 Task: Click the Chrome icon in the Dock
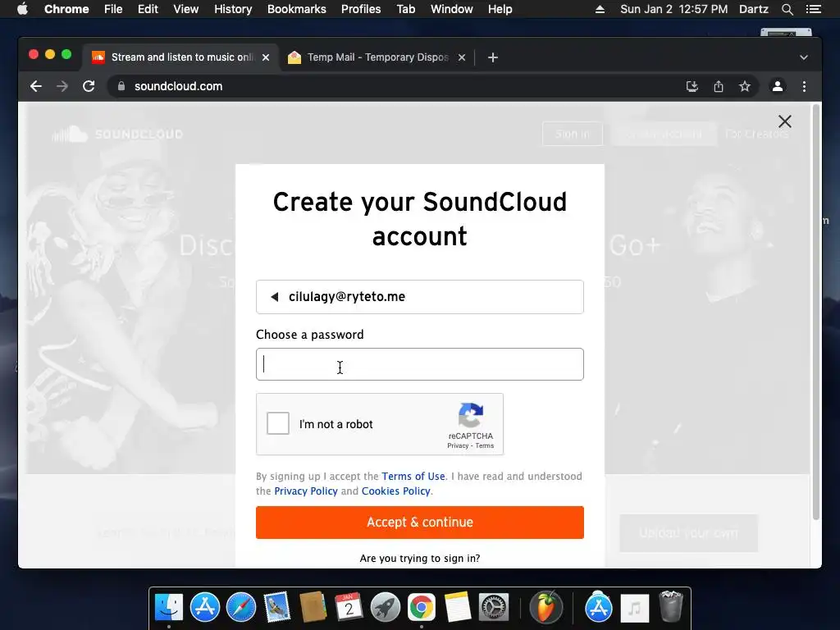point(422,608)
